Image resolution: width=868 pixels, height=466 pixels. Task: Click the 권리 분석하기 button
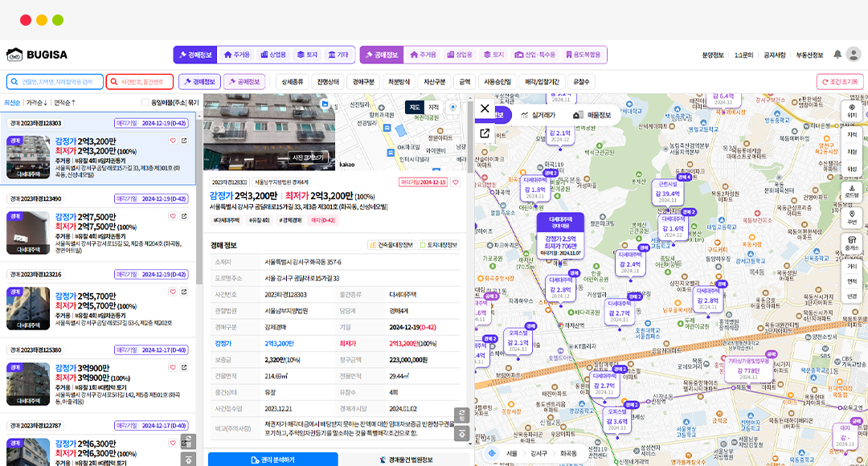point(272,460)
